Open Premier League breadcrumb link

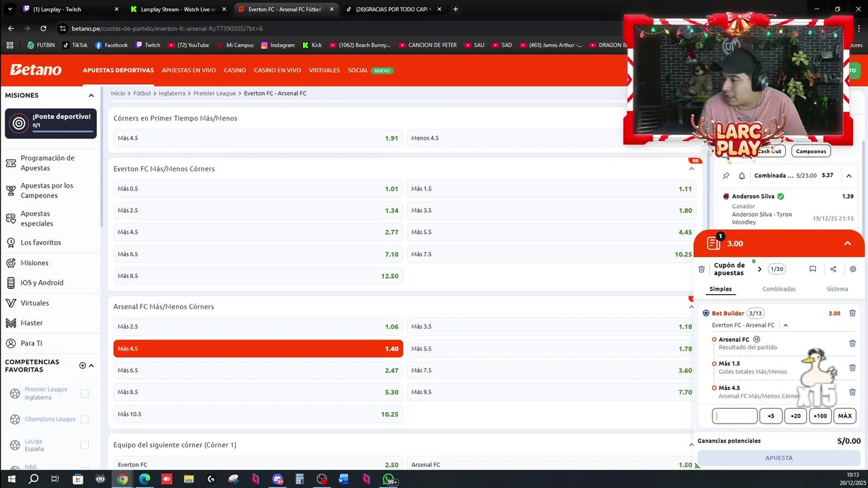pos(214,93)
